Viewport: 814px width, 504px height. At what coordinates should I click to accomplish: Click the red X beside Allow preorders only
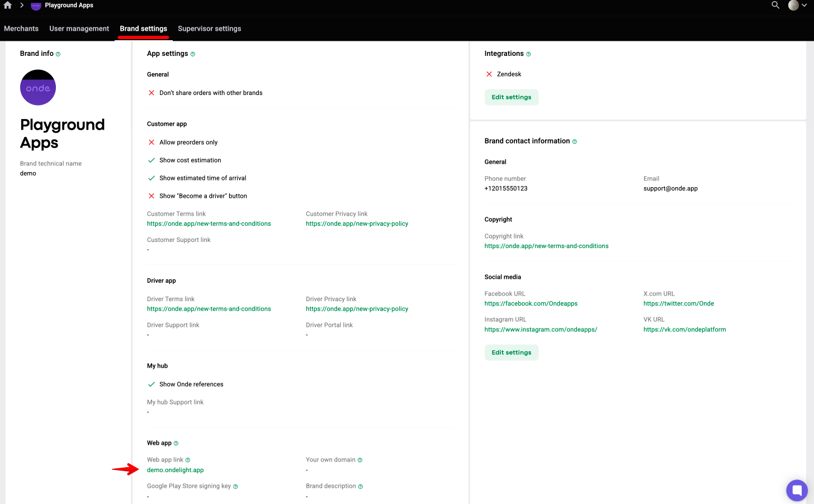[152, 142]
